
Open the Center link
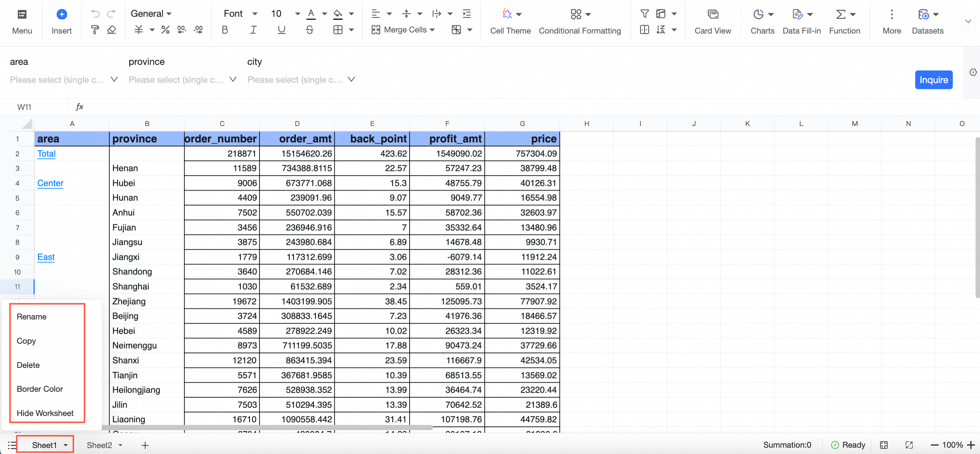[x=50, y=183]
